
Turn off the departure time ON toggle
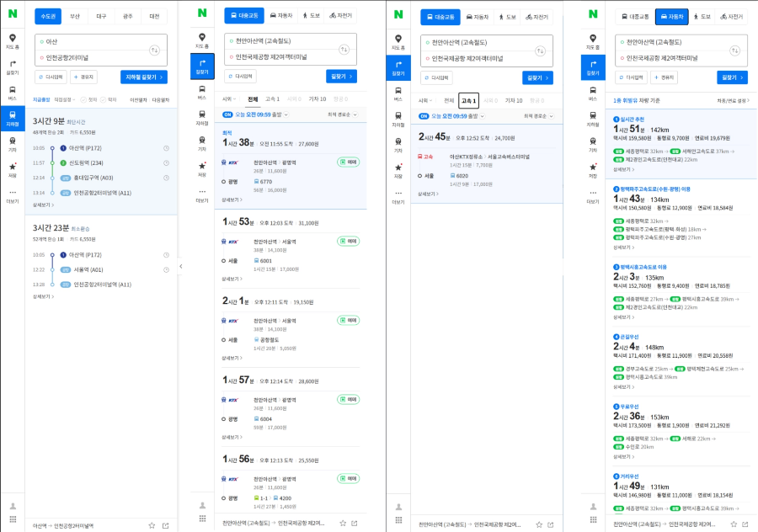(227, 114)
